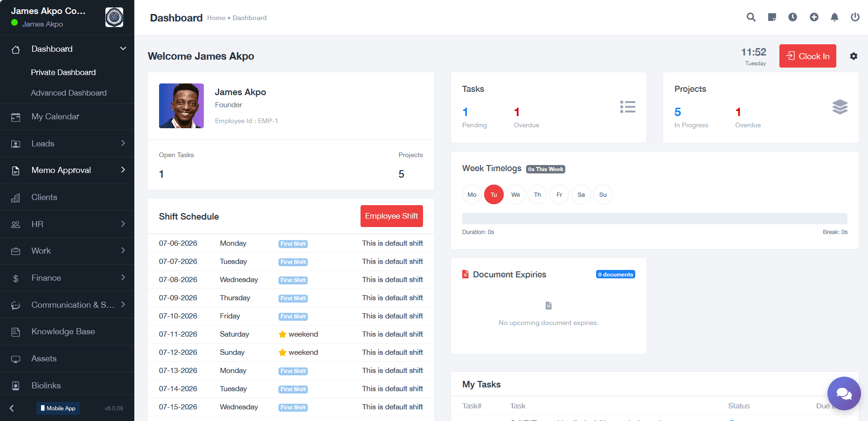Screen dimensions: 868x421
Task: Click the week timelog progress bar
Action: [x=655, y=219]
